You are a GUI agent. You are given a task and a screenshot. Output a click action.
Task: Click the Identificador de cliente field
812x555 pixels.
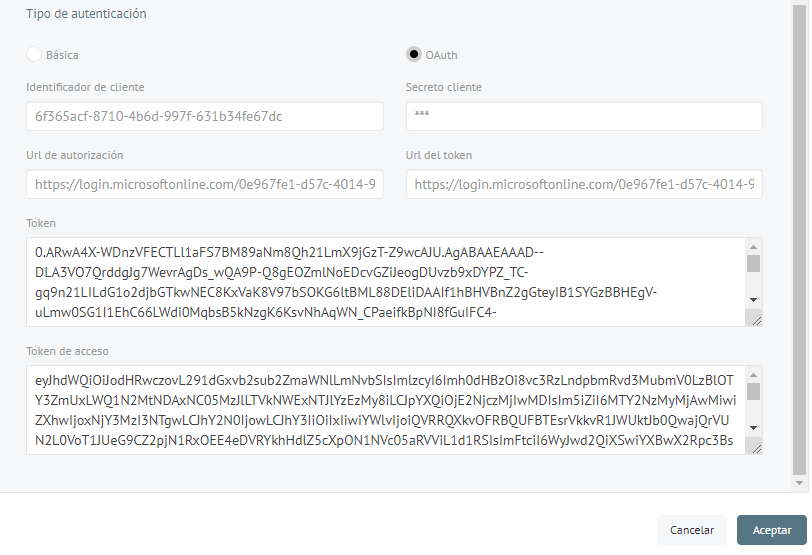coord(205,116)
